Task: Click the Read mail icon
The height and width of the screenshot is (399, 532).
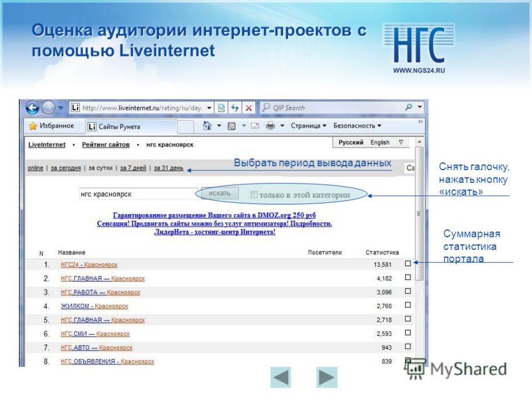Action: pos(255,126)
